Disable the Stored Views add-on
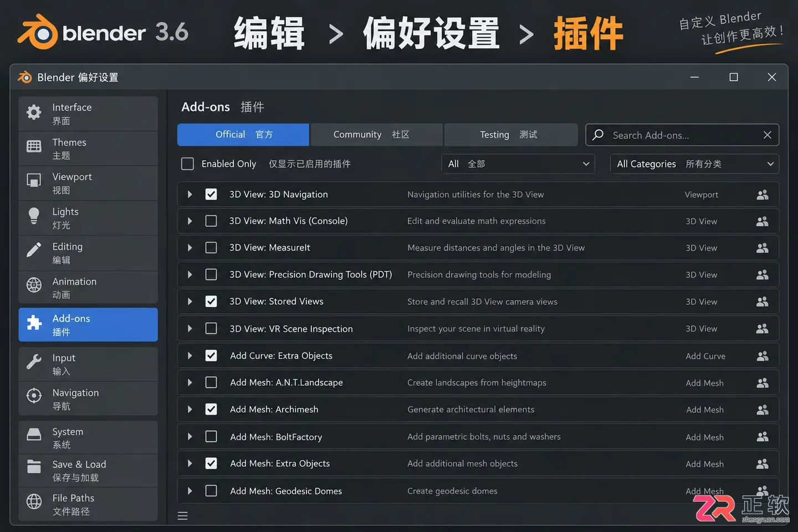Viewport: 798px width, 532px height. tap(211, 301)
